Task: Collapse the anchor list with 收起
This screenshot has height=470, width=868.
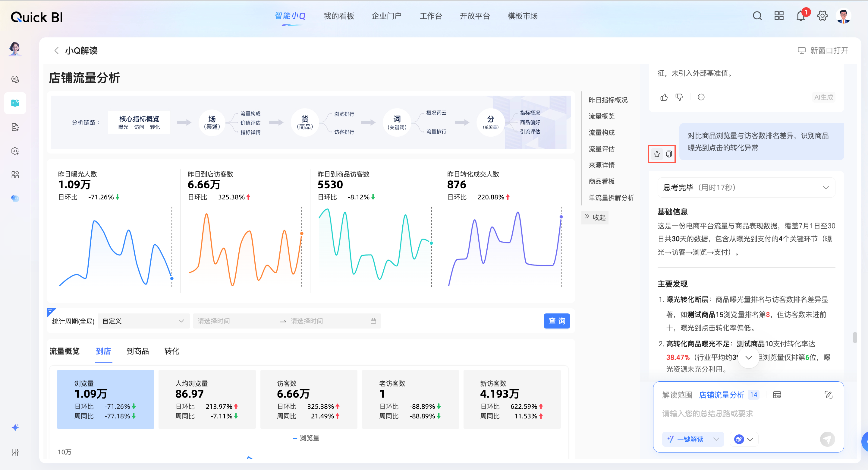Action: (595, 218)
